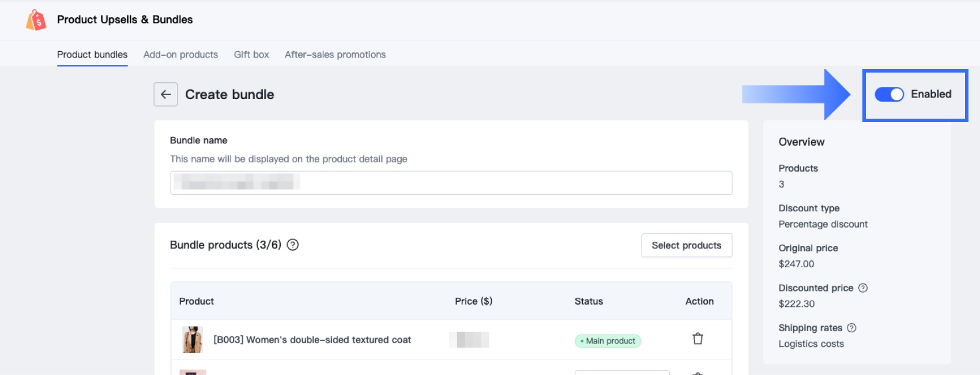Viewport: 980px width, 375px height.
Task: Click the second product's thumbnail image
Action: (x=193, y=372)
